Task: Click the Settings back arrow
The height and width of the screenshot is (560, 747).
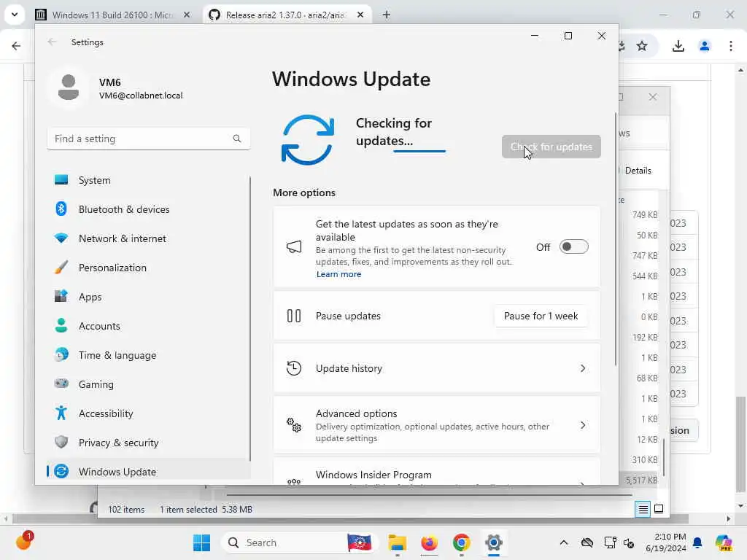Action: click(x=52, y=42)
